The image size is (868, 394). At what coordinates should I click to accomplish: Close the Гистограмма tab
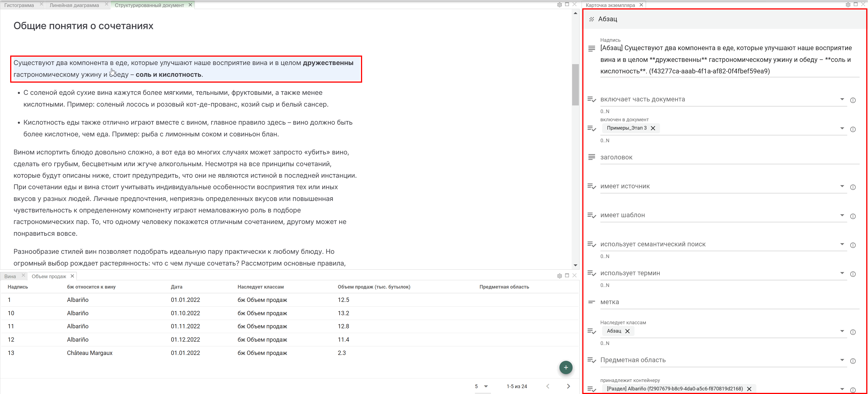(41, 4)
